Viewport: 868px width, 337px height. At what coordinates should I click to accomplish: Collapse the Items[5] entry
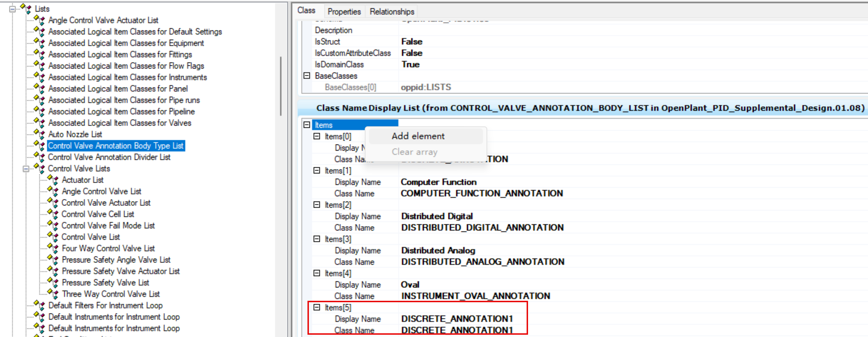pos(317,307)
